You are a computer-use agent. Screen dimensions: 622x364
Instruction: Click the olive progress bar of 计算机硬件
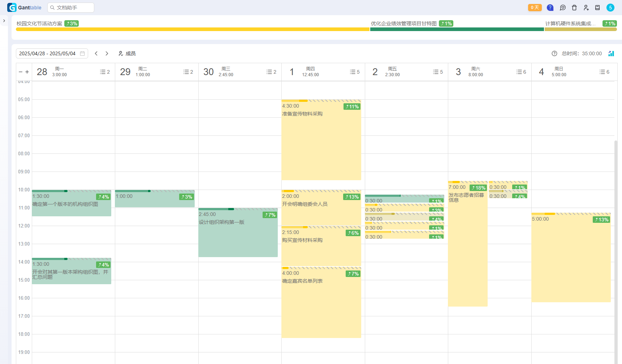click(x=581, y=29)
